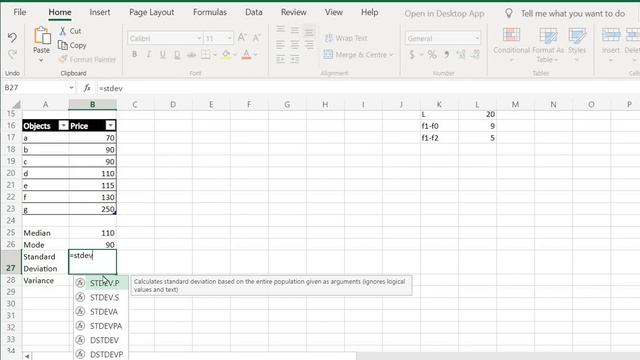640x360 pixels.
Task: Click the formula bar with =stdev
Action: 367,88
